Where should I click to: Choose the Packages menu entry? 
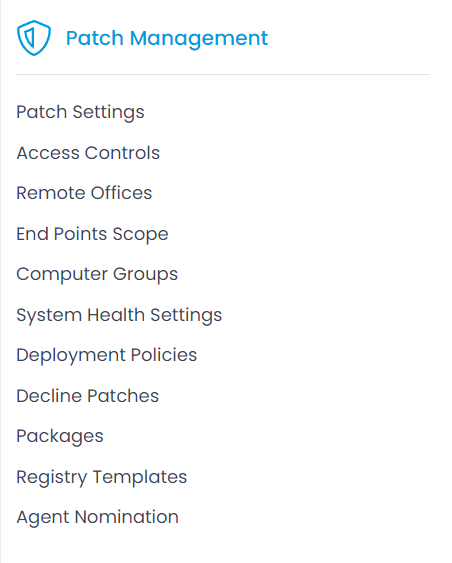point(60,437)
